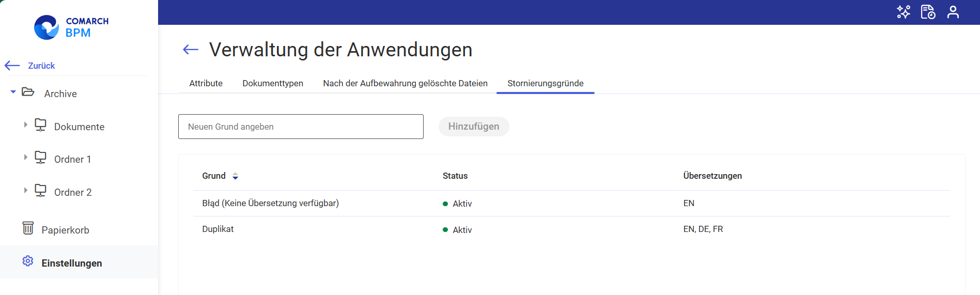
Task: Expand the Ordner 2 tree node
Action: coord(25,190)
